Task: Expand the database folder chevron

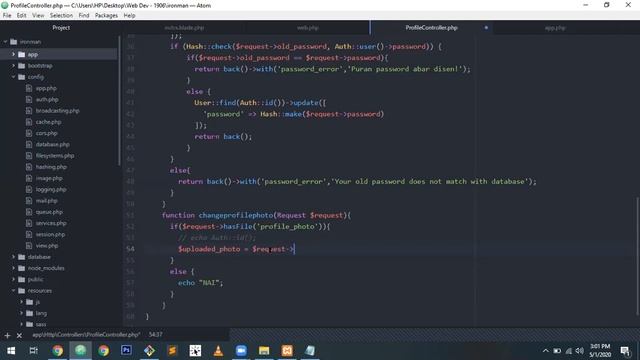Action: point(13,257)
